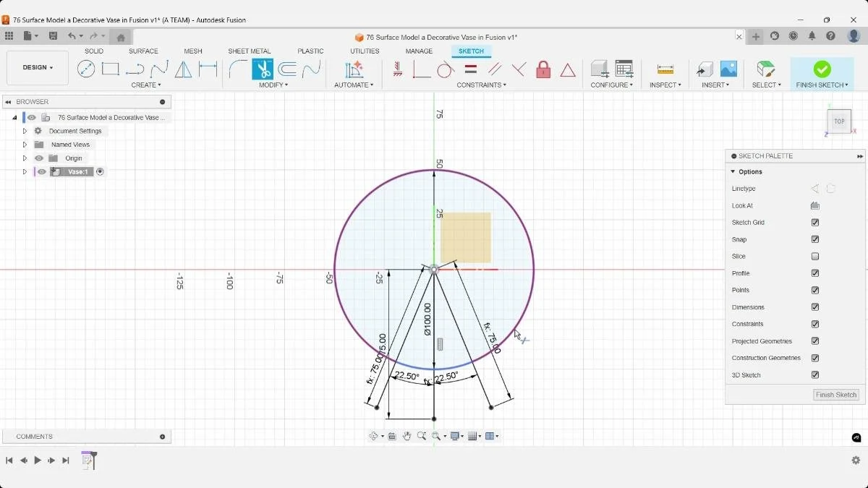
Task: Apply the Horizontal/Vertical constraint
Action: tap(397, 69)
